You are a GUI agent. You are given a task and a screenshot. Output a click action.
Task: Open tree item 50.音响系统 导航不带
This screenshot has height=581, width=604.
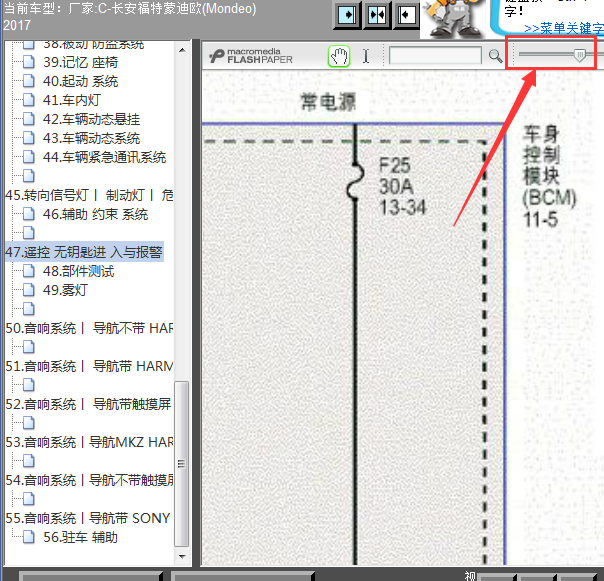(89, 328)
